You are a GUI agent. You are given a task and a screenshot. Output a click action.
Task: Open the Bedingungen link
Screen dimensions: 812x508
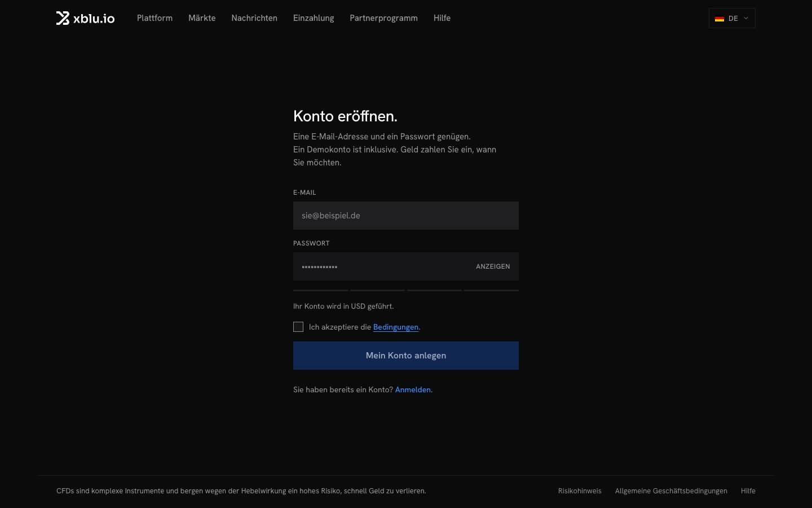pyautogui.click(x=396, y=327)
